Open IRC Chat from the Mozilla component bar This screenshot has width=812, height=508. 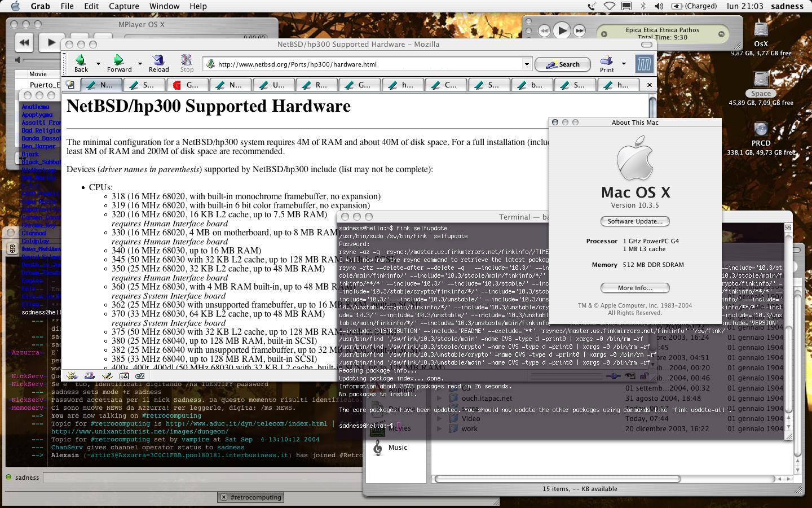tap(140, 375)
